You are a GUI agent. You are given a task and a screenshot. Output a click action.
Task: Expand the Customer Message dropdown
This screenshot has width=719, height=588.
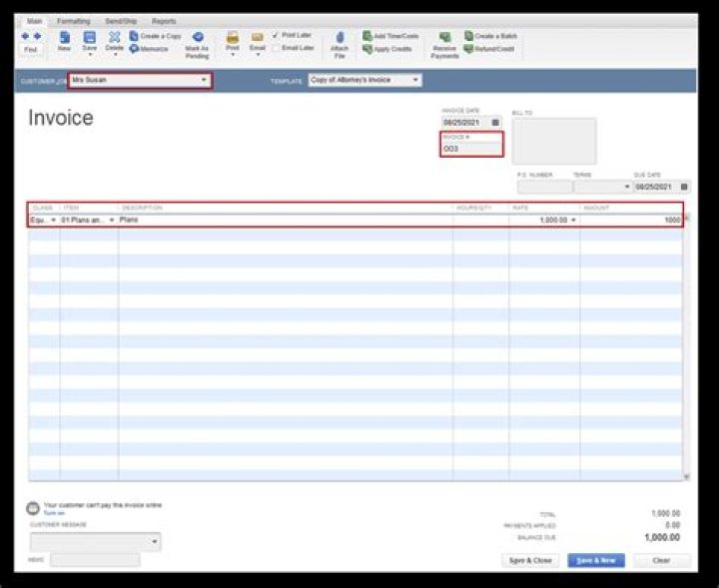click(154, 542)
